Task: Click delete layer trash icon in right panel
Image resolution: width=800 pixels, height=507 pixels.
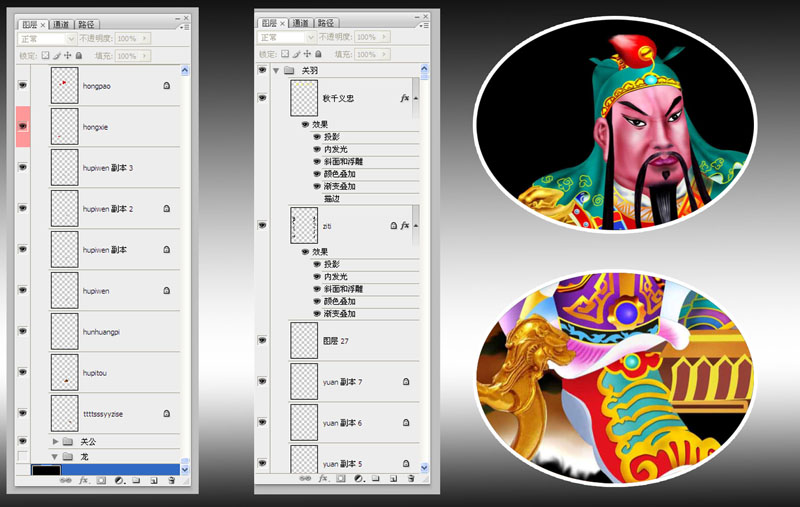Action: coord(411,478)
